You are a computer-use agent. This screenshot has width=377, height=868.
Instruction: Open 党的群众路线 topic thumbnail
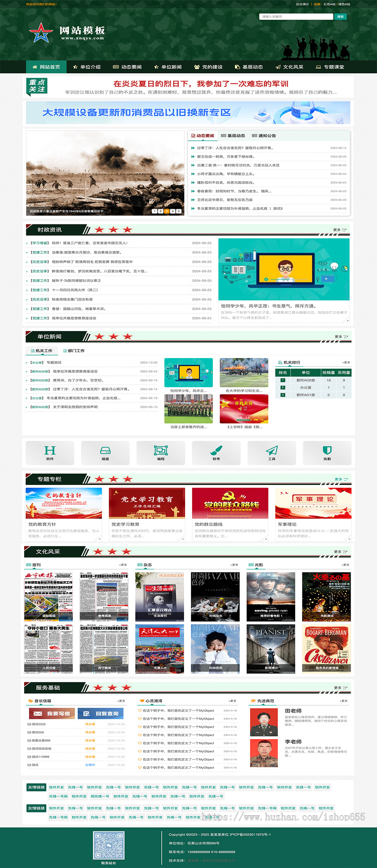coord(230,503)
